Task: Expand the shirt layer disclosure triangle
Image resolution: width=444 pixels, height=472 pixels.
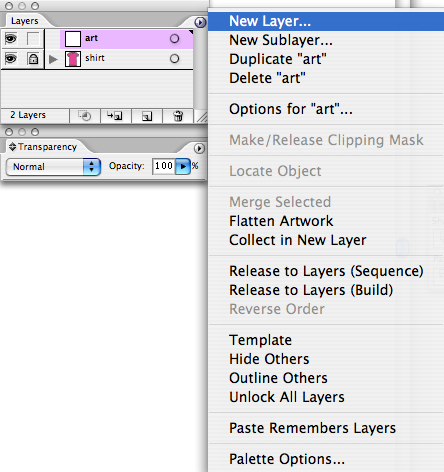Action: click(53, 59)
